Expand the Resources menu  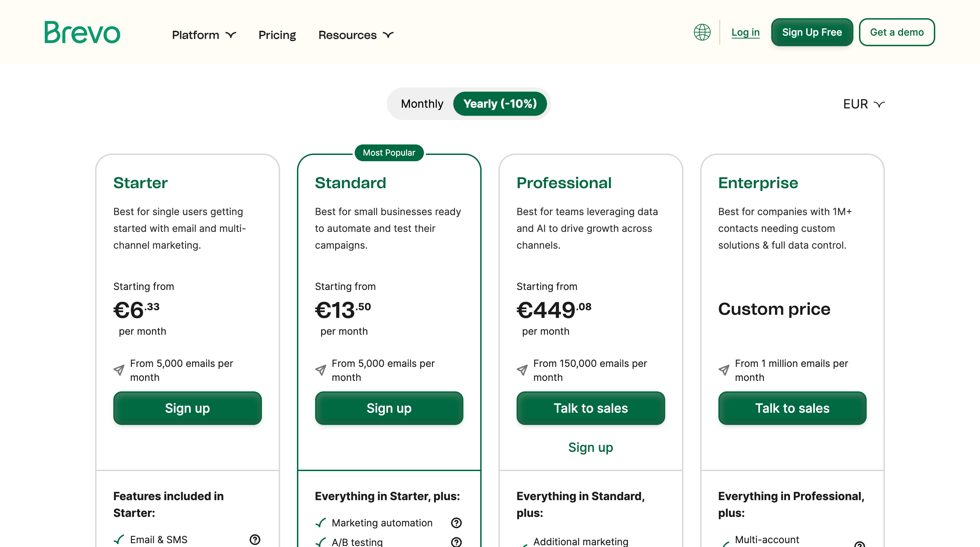pos(356,35)
